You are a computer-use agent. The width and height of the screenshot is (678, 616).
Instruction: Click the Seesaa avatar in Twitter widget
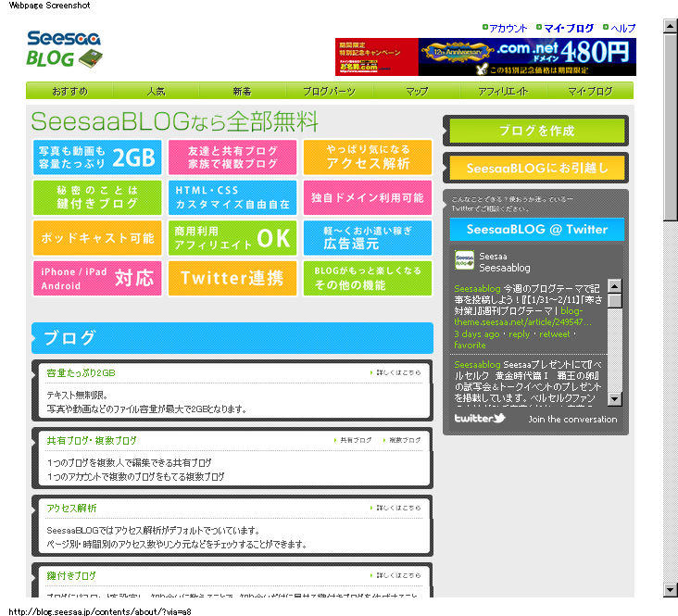pyautogui.click(x=464, y=260)
